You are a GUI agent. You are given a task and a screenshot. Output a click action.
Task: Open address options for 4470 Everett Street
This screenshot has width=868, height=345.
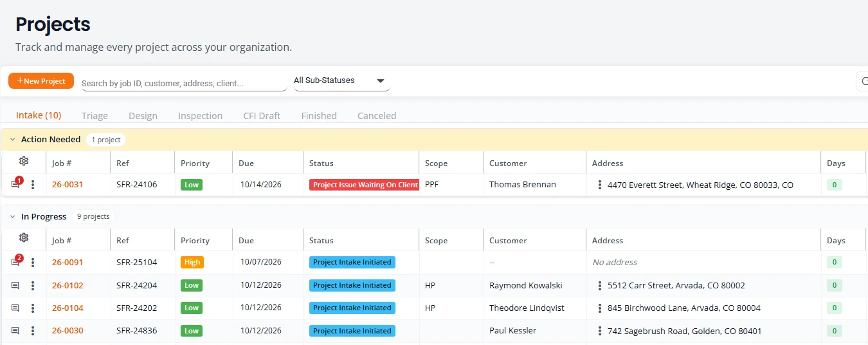[x=600, y=185]
